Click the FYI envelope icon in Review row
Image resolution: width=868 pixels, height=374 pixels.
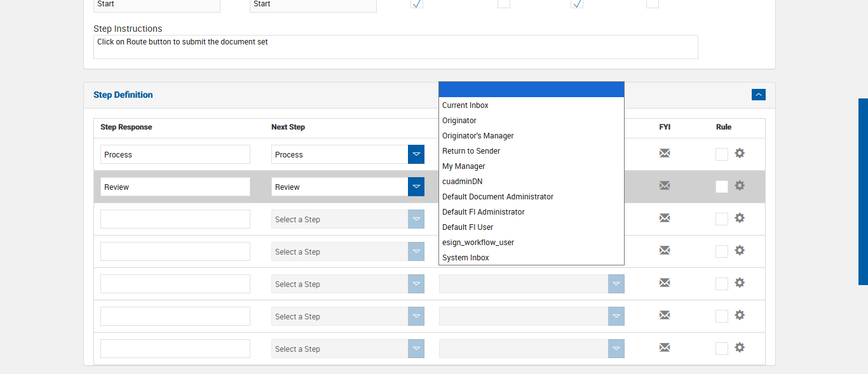pyautogui.click(x=665, y=185)
